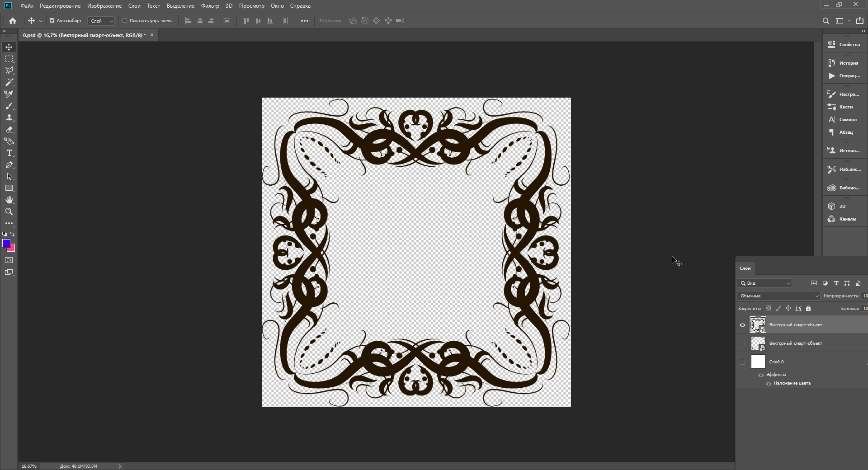Open the Вид layer filter dropdown
Viewport: 868px width, 470px height.
(765, 283)
